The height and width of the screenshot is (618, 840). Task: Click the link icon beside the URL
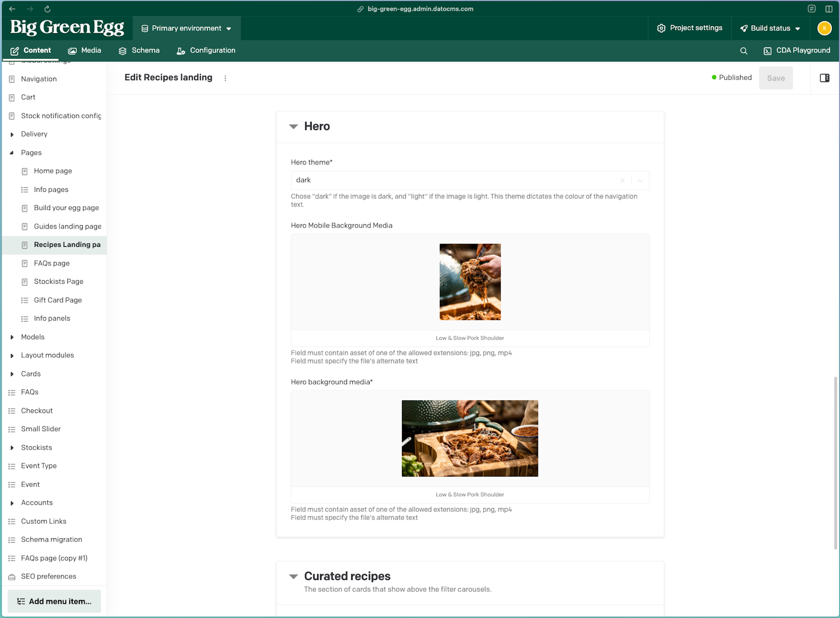point(360,9)
